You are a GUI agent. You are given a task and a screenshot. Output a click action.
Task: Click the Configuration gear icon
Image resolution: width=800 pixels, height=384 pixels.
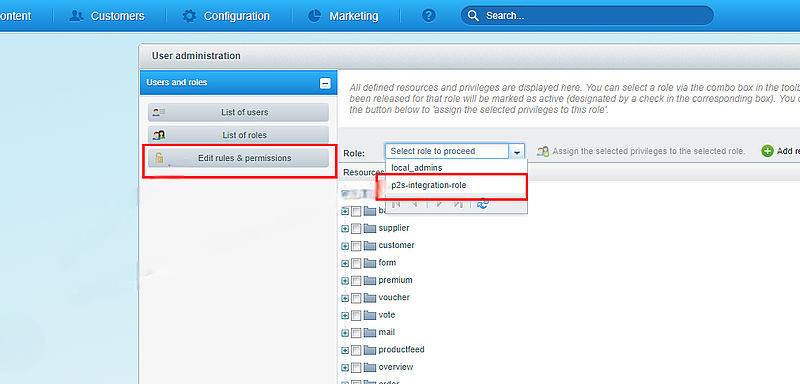[x=189, y=16]
